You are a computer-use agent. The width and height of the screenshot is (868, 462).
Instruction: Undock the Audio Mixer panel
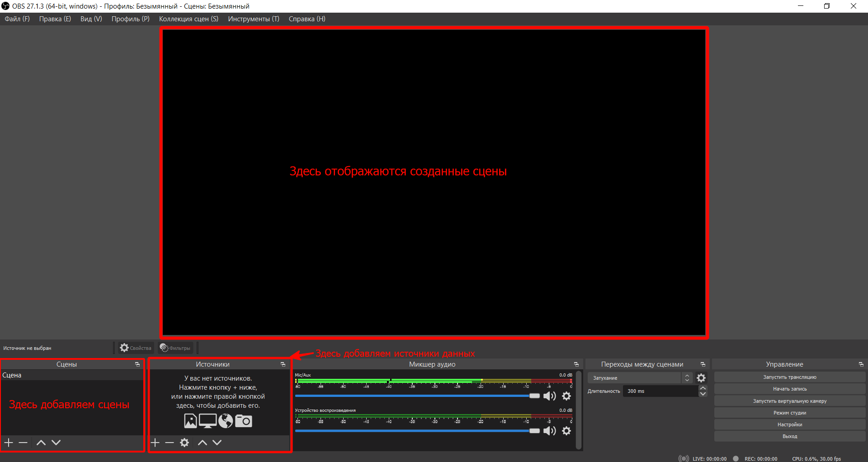pos(576,364)
